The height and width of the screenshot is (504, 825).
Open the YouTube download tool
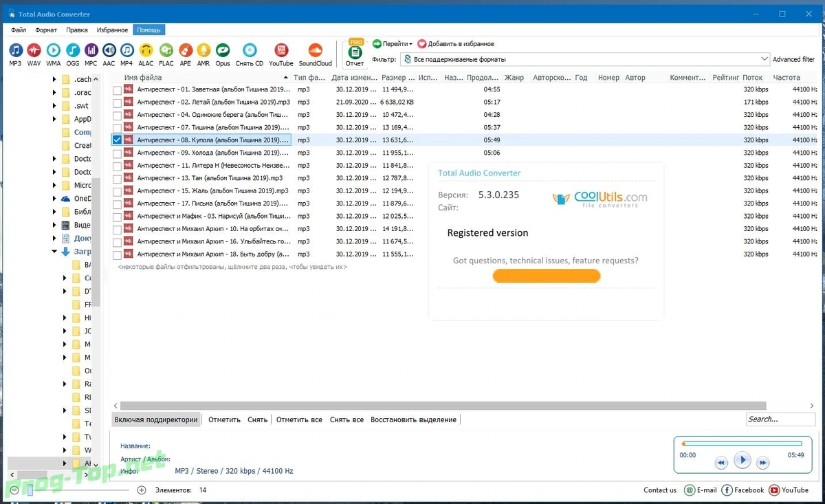280,50
